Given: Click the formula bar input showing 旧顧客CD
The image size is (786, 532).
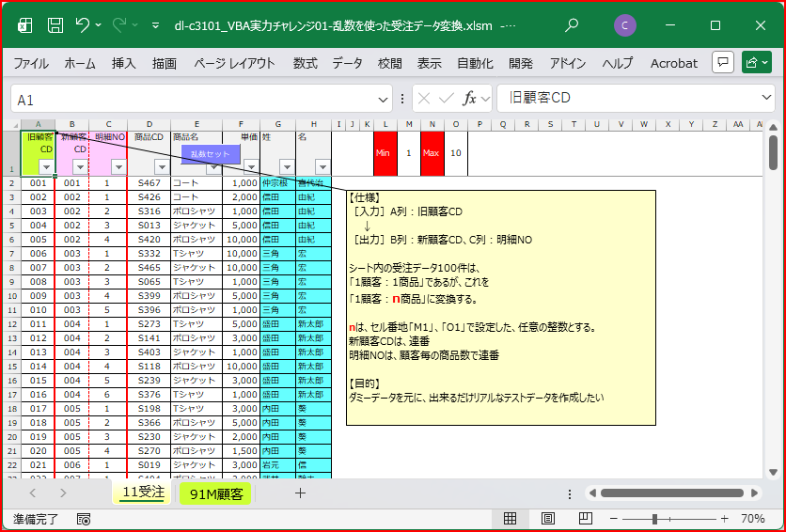Looking at the screenshot, I should tap(630, 99).
